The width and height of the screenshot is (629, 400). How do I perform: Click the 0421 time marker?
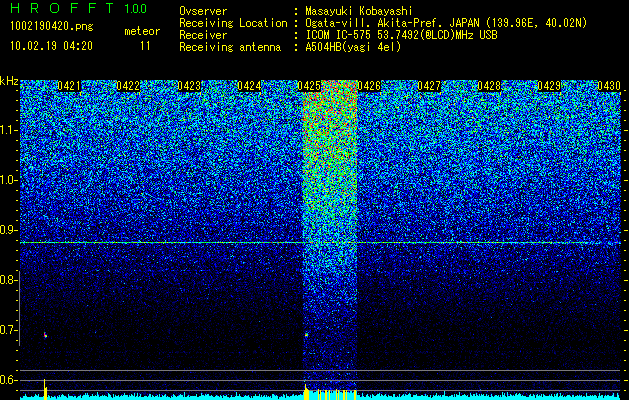tap(69, 86)
